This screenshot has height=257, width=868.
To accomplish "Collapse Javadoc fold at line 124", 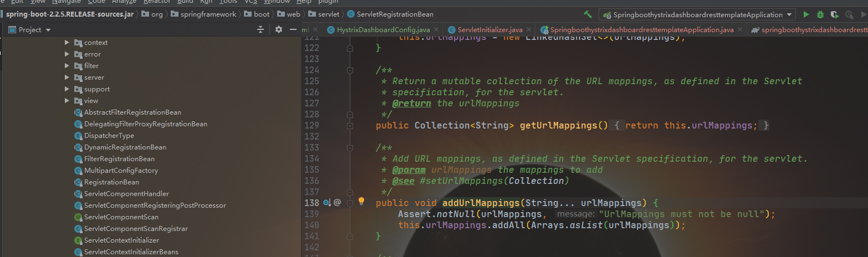I will coord(350,70).
